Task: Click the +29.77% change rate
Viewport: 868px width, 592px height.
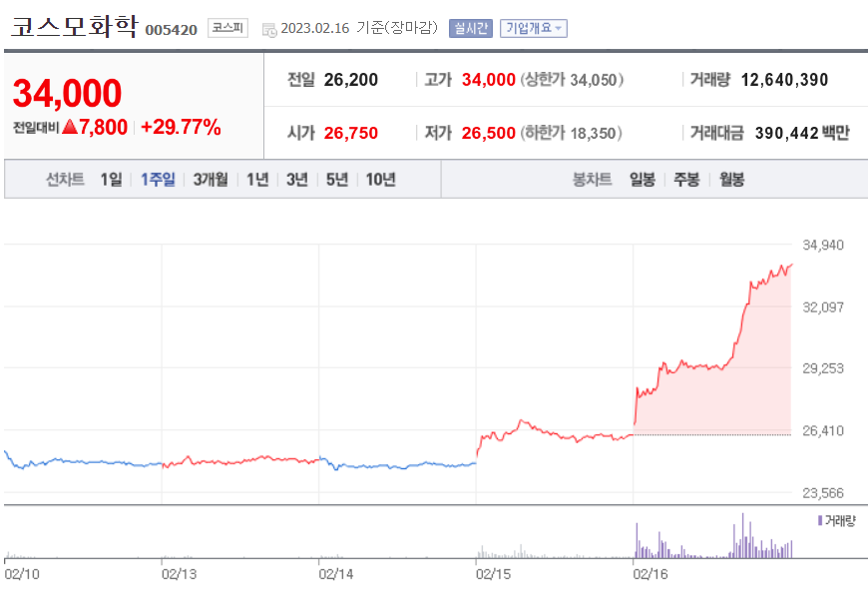Action: click(x=181, y=128)
